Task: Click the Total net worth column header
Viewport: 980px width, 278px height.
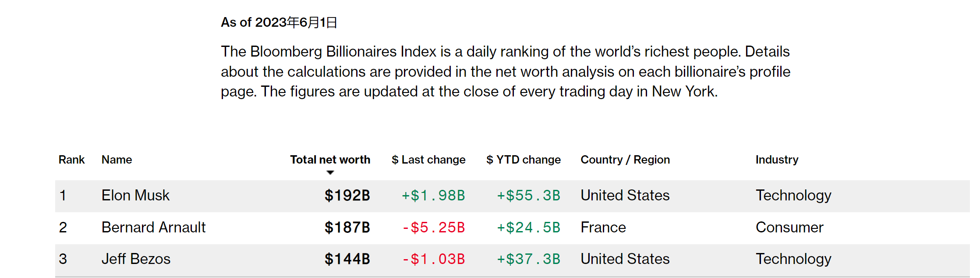Action: click(330, 160)
